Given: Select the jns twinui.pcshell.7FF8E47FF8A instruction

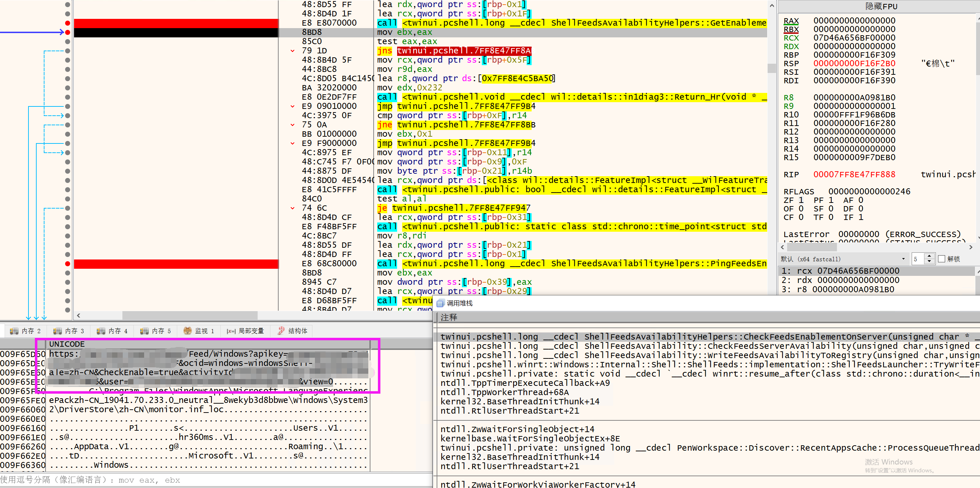Looking at the screenshot, I should click(x=454, y=51).
